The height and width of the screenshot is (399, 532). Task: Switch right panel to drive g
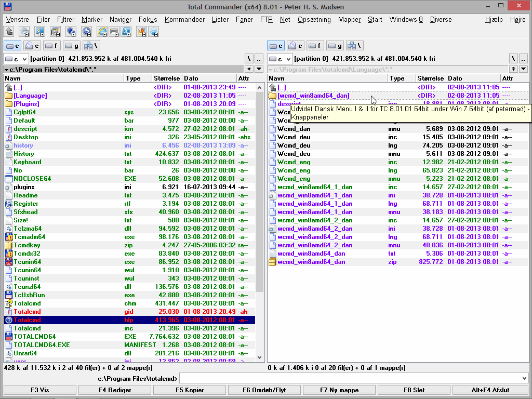[x=335, y=46]
